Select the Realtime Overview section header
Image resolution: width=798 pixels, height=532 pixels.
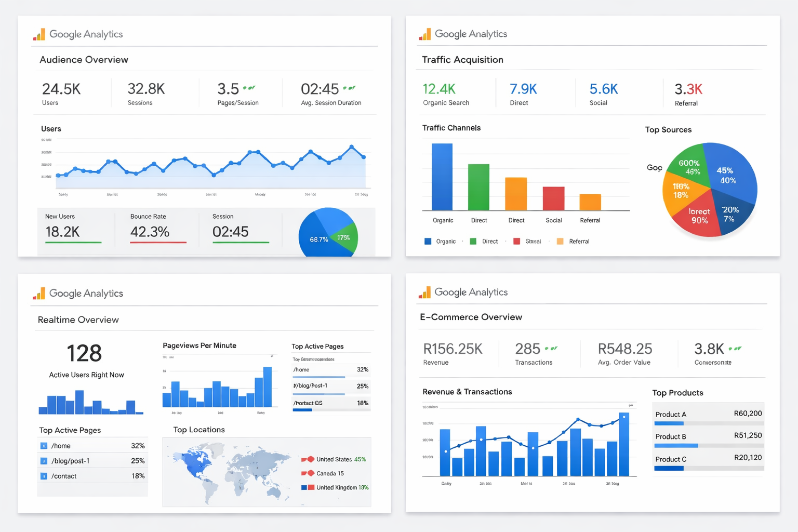pos(78,320)
